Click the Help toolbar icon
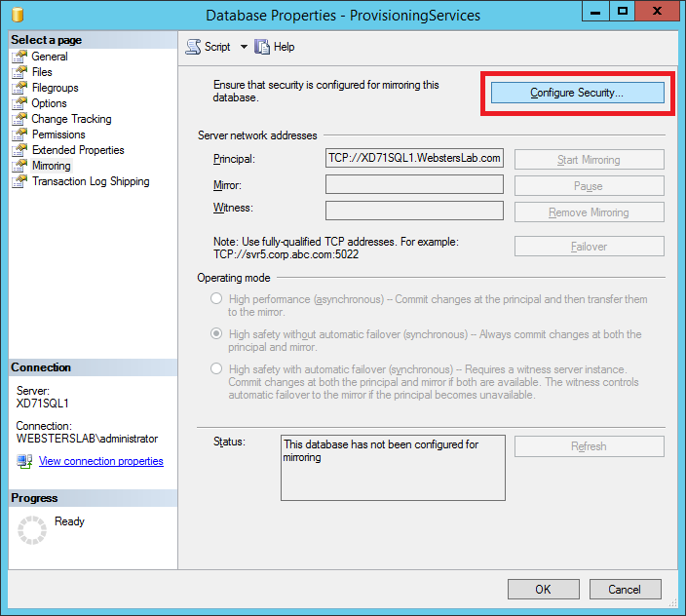 [x=262, y=47]
